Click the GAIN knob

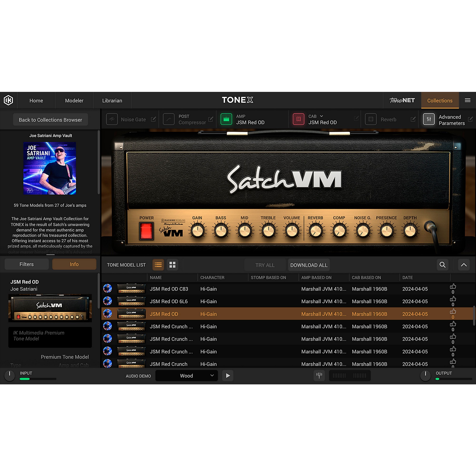pos(197,231)
